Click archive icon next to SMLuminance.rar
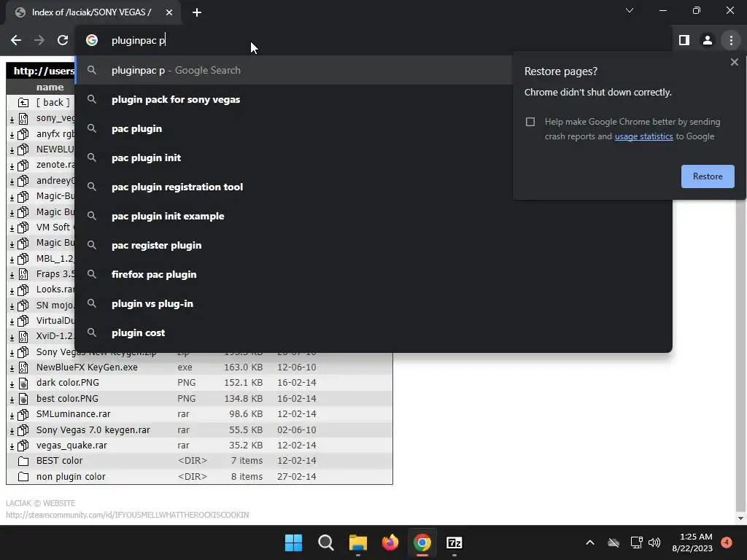 [23, 414]
